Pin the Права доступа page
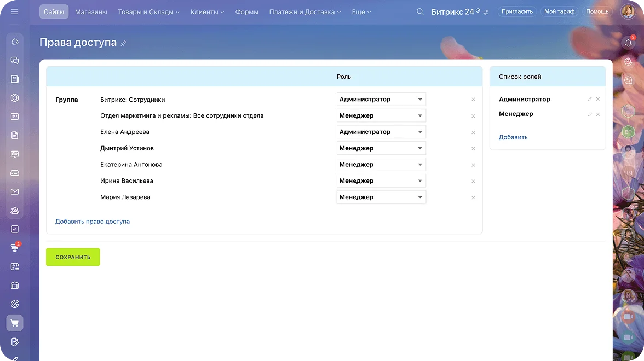This screenshot has height=361, width=644. pos(124,43)
